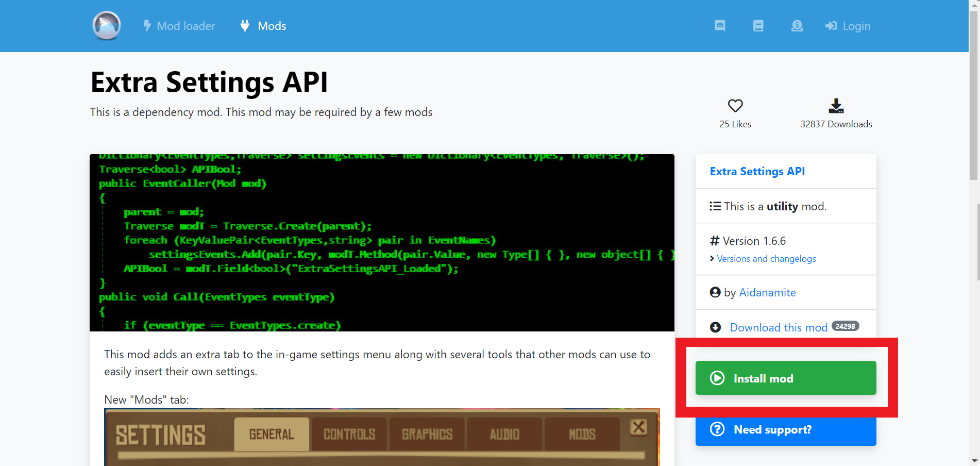Select the GRAPHICS tab in settings screenshot
This screenshot has width=980, height=466.
click(x=427, y=434)
